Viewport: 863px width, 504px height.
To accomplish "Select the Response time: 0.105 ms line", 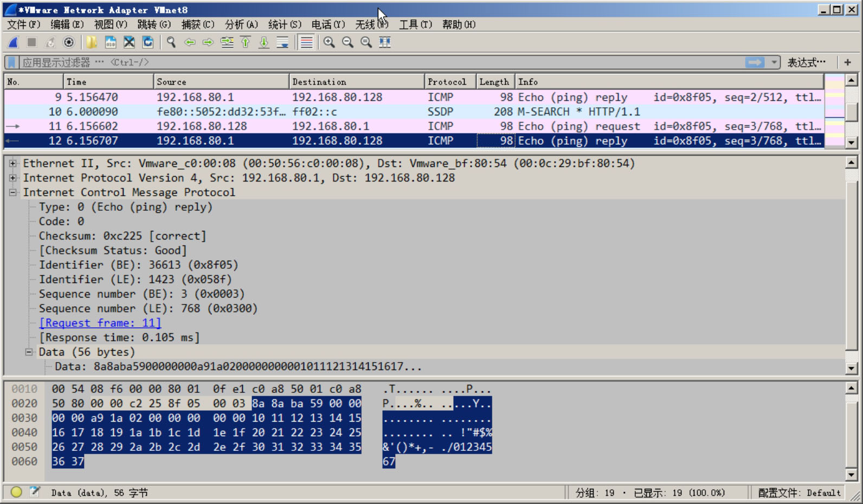I will [x=119, y=338].
